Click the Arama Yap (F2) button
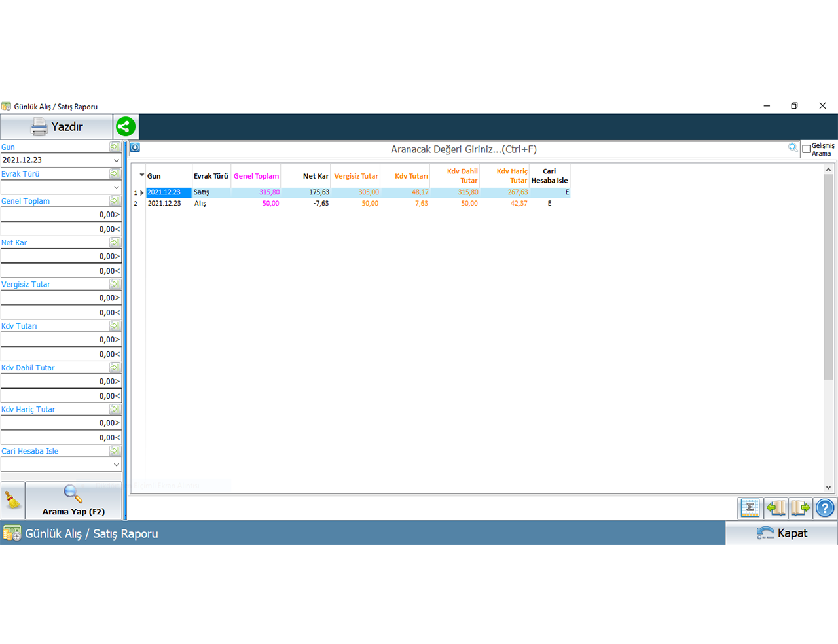 pos(73,501)
